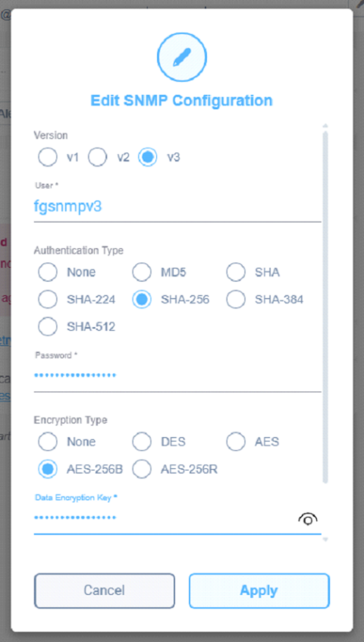Click the Cancel button
Viewport: 364px width, 642px height.
(105, 590)
